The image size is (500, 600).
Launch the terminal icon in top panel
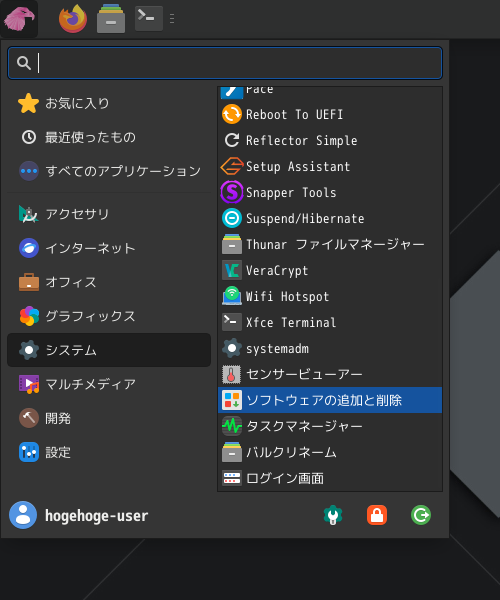(x=149, y=18)
